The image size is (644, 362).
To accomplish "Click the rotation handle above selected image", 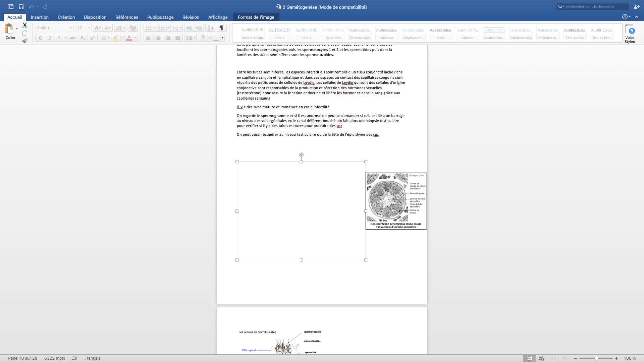I will (301, 155).
